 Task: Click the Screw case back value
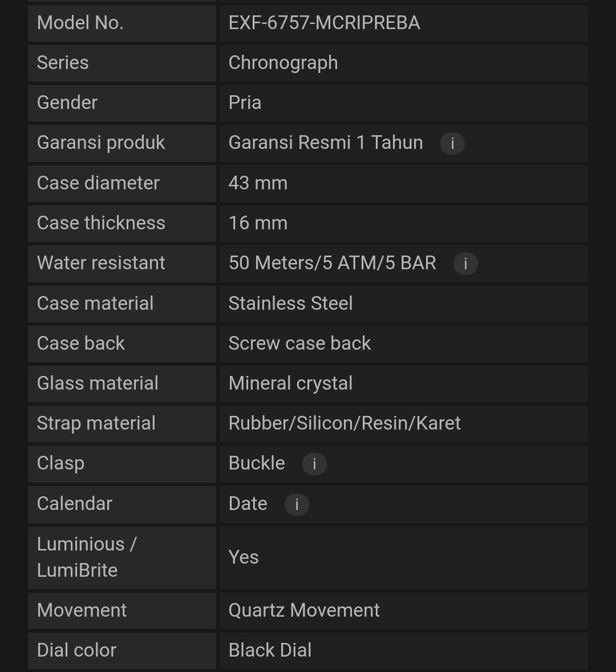299,343
